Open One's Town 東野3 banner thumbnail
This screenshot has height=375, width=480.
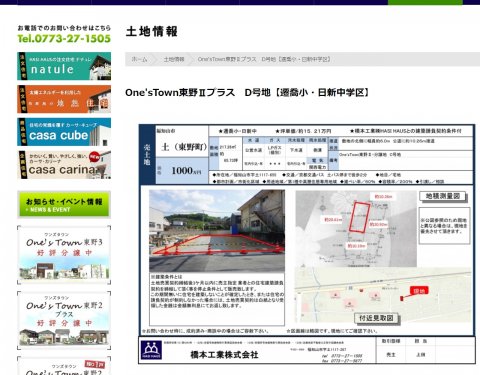point(64,255)
